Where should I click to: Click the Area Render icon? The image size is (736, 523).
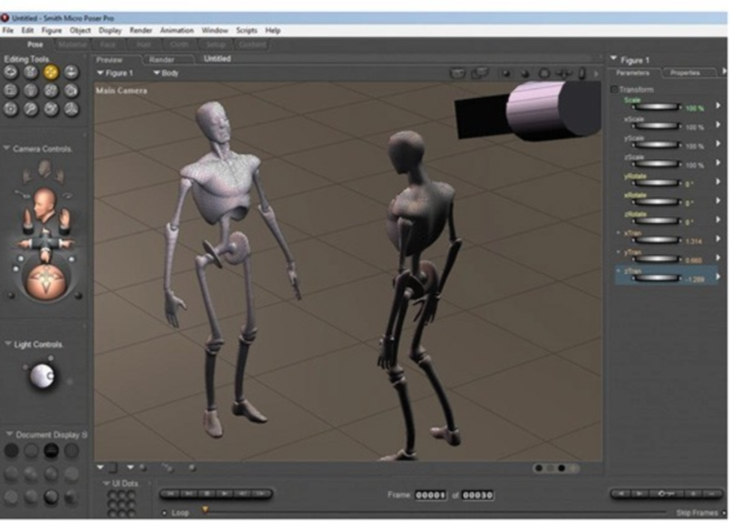480,74
